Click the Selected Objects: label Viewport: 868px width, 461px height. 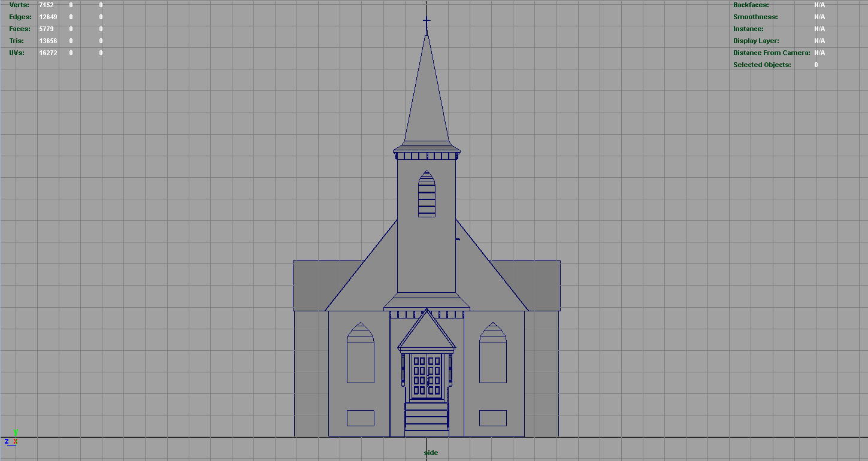[x=762, y=65]
